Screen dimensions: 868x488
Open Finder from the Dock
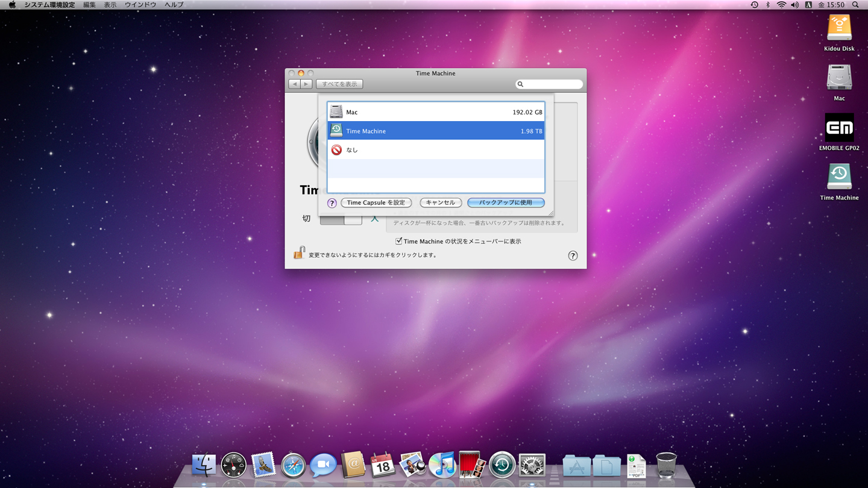pyautogui.click(x=204, y=465)
